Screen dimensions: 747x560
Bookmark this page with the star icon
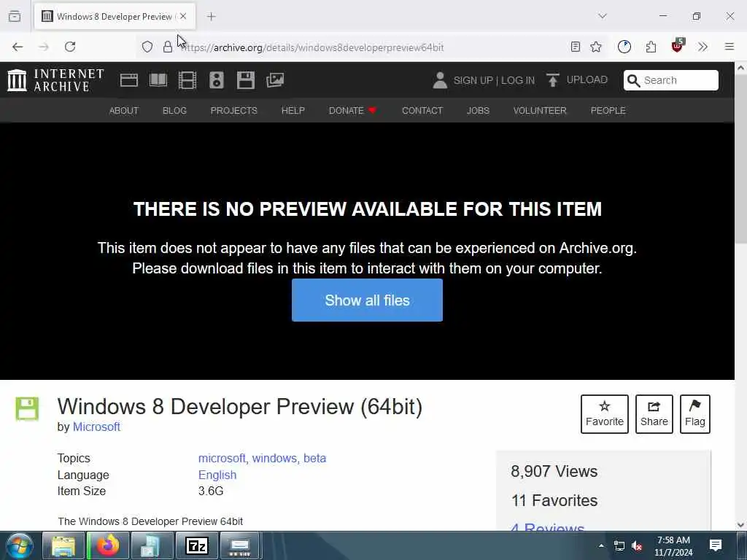(596, 47)
